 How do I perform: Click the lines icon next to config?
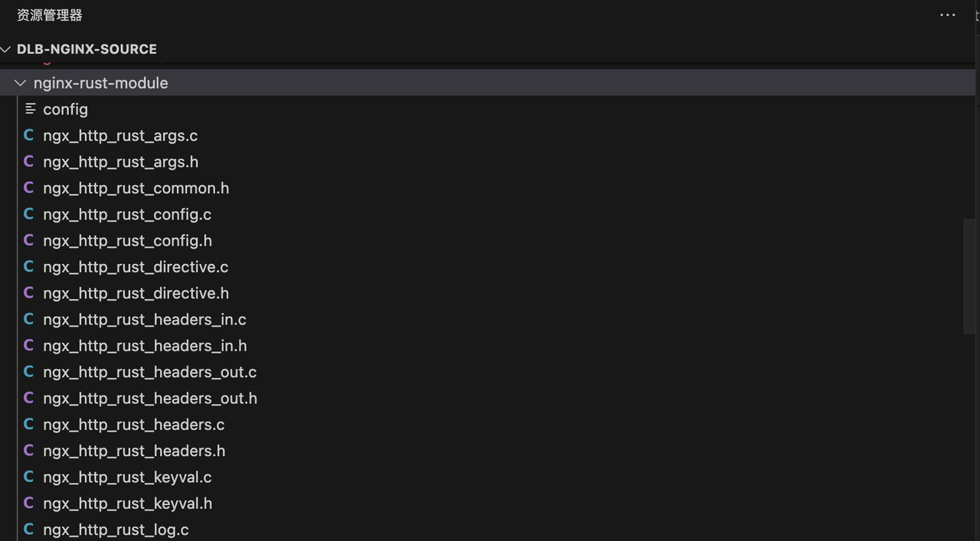click(x=31, y=109)
